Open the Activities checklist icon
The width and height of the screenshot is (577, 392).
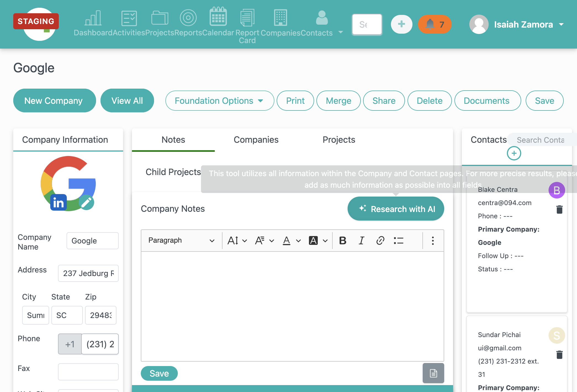coord(129,18)
